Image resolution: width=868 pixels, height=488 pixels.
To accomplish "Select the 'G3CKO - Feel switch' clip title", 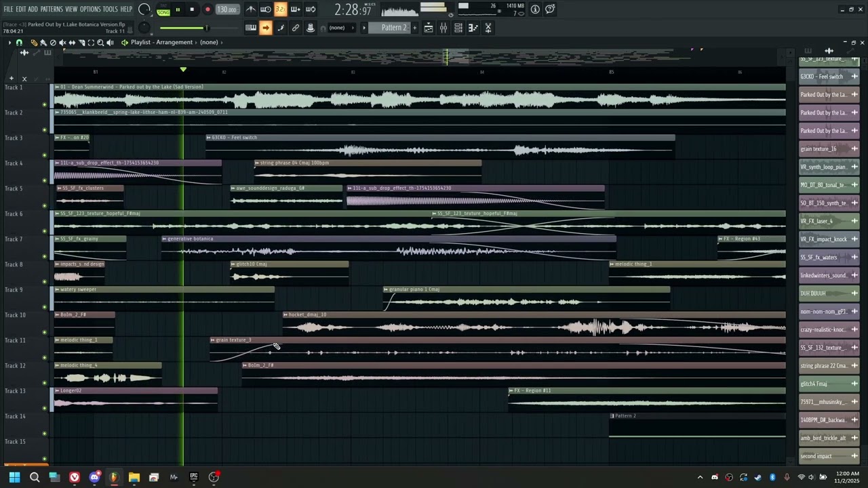I will pyautogui.click(x=234, y=138).
